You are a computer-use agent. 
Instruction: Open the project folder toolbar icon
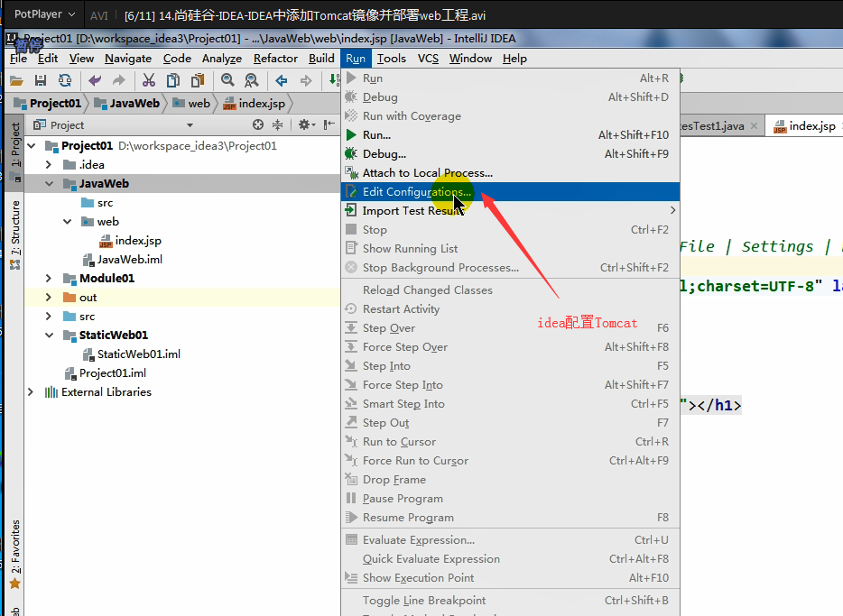pos(16,80)
